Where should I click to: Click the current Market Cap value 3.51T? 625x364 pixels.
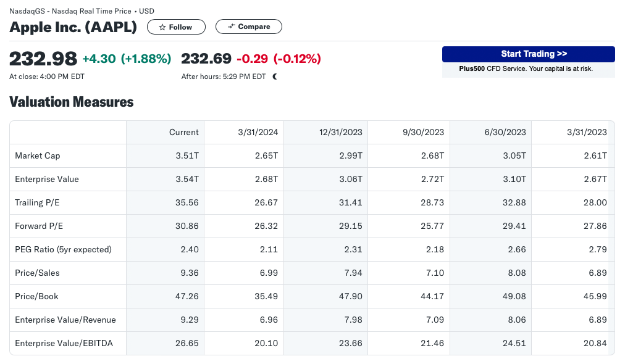(187, 155)
